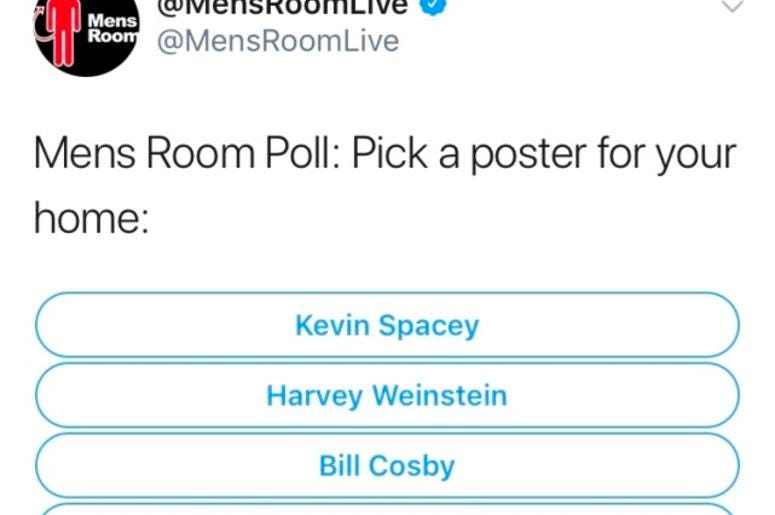The width and height of the screenshot is (775, 515).
Task: Select the partially visible fourth poll option
Action: click(x=387, y=509)
